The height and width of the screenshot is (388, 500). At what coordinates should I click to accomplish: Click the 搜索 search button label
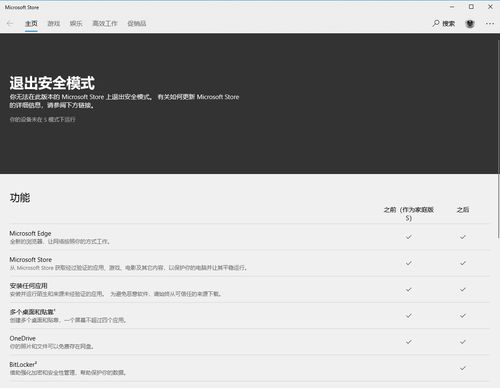[x=448, y=24]
